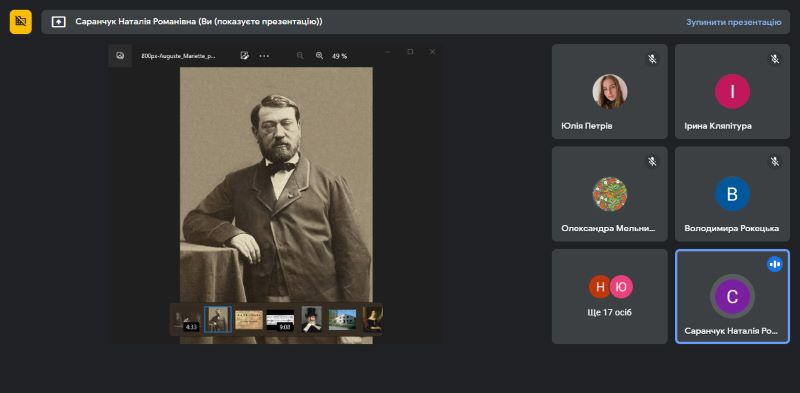This screenshot has width=800, height=393.
Task: Zoom out the photo viewer
Action: coord(300,56)
